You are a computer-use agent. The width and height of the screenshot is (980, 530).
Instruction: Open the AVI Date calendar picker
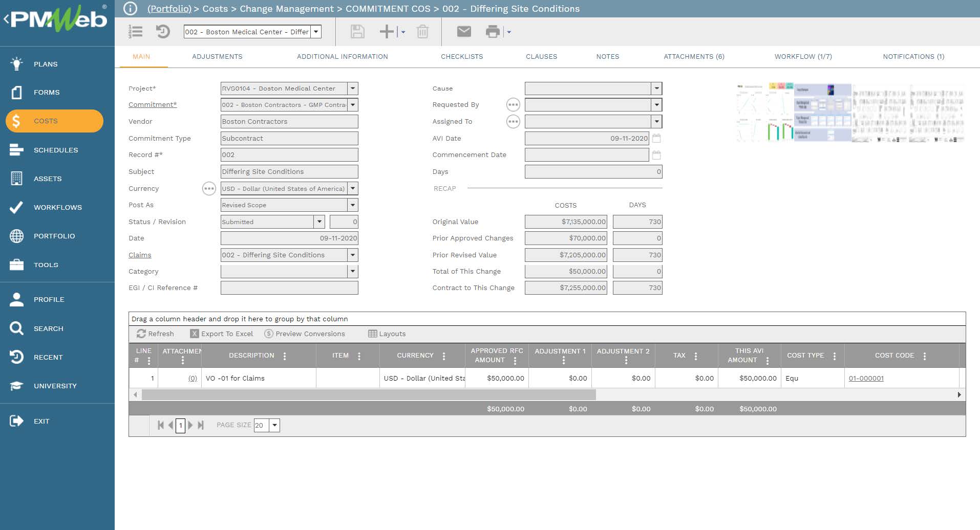pyautogui.click(x=656, y=138)
